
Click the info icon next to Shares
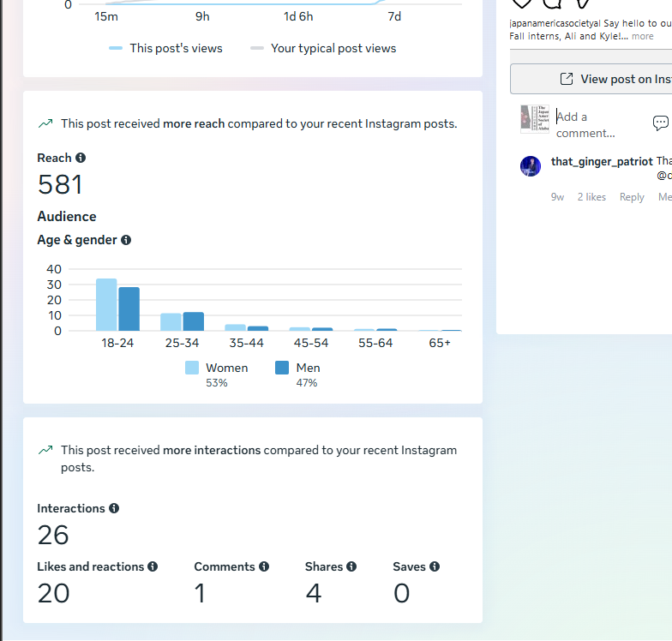click(351, 566)
